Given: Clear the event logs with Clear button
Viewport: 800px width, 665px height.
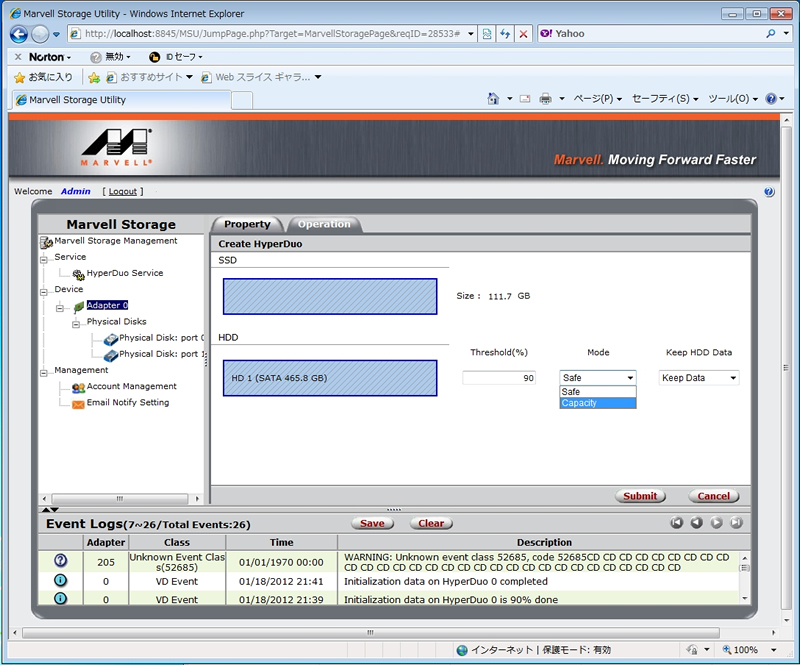Looking at the screenshot, I should [431, 523].
